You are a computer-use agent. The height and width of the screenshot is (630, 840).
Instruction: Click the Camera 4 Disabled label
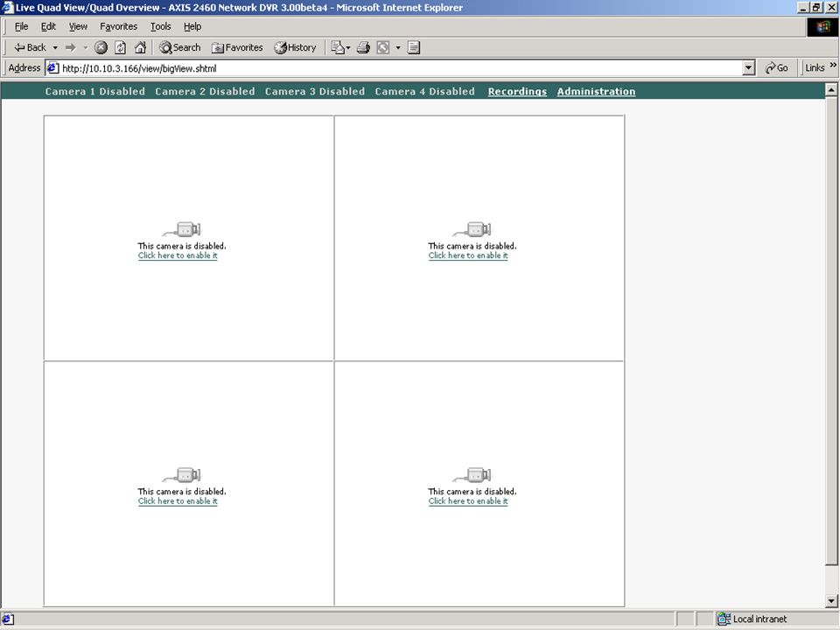[425, 92]
